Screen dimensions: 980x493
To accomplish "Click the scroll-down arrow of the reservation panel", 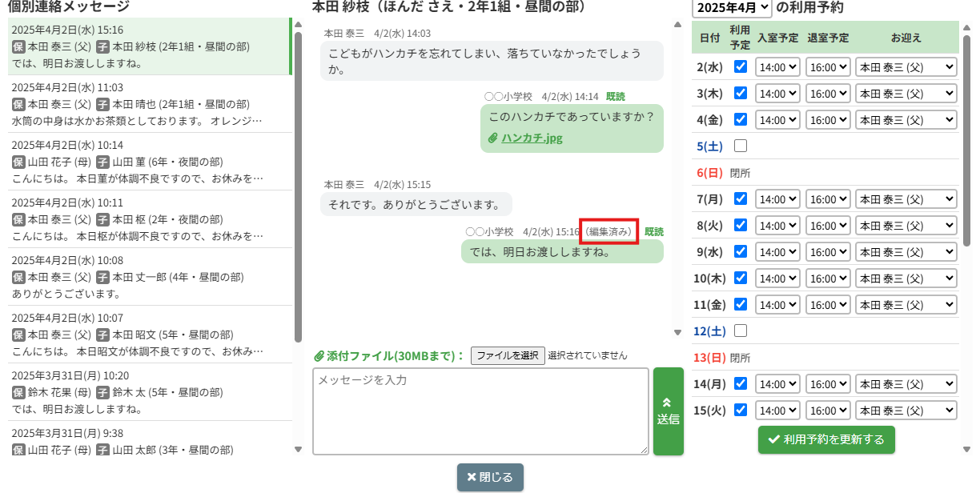I will (x=968, y=449).
